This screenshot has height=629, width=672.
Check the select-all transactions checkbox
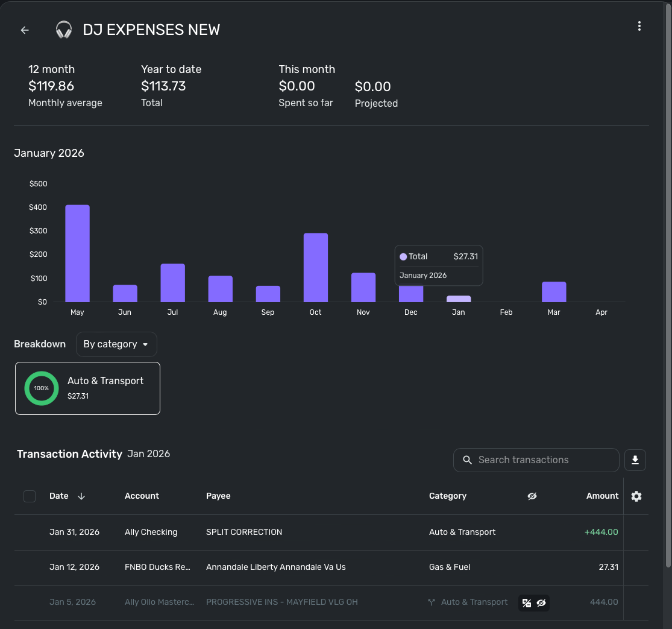[30, 496]
